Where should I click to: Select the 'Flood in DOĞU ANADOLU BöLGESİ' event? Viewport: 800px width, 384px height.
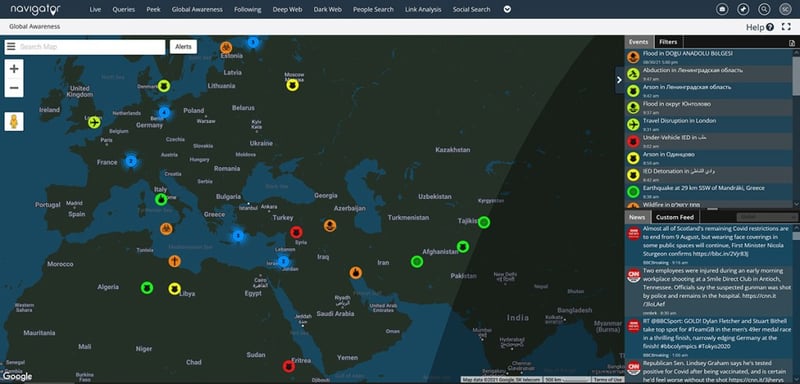click(709, 57)
